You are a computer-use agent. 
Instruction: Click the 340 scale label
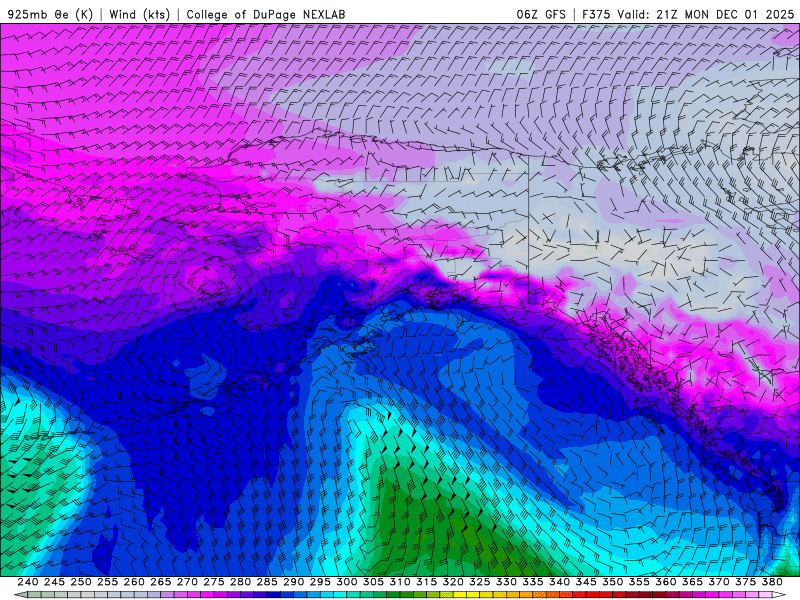tap(559, 582)
